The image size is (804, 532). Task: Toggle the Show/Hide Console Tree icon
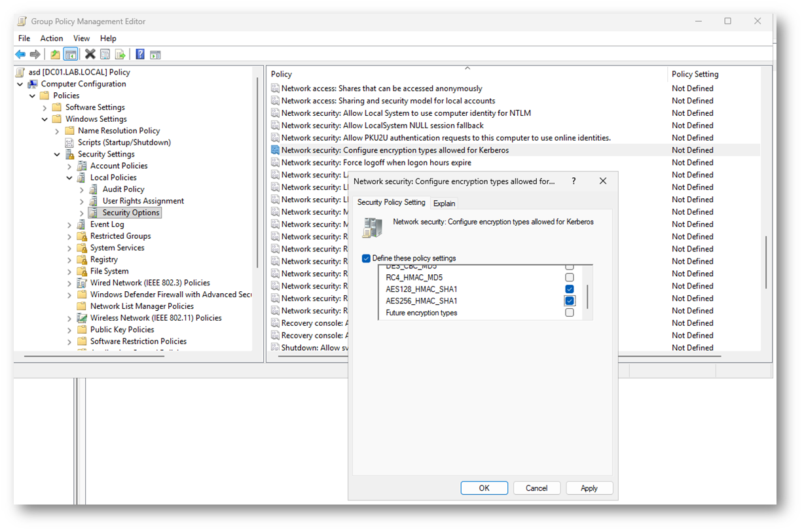(x=71, y=54)
